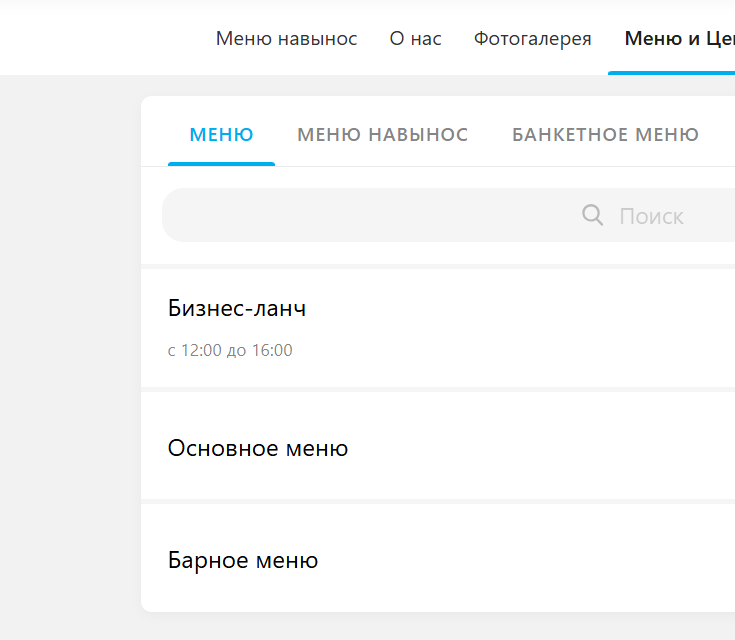The height and width of the screenshot is (640, 735).
Task: Visit the Фотогалерея navigation link
Action: coord(532,38)
